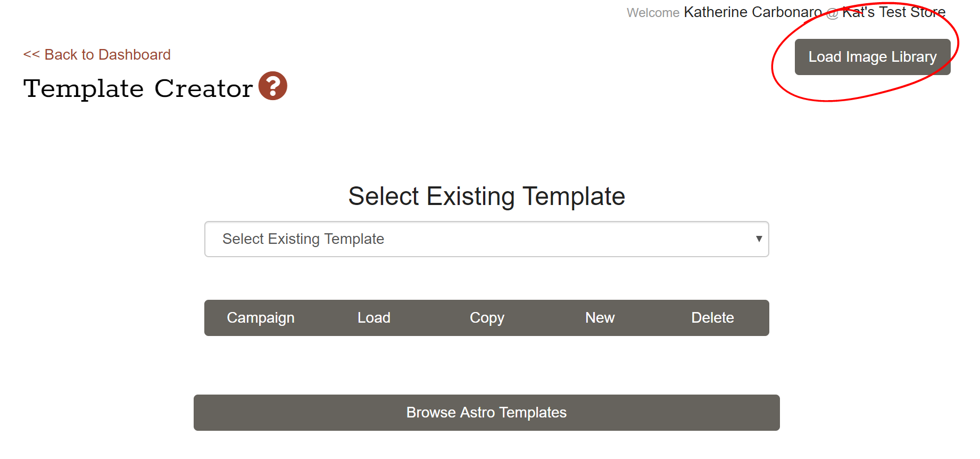This screenshot has width=980, height=459.
Task: Click the << arrows before Back to Dashboard
Action: pyautogui.click(x=31, y=55)
